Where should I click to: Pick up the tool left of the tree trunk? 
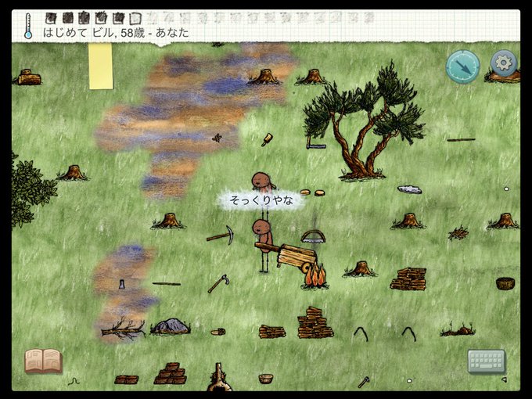point(316,142)
